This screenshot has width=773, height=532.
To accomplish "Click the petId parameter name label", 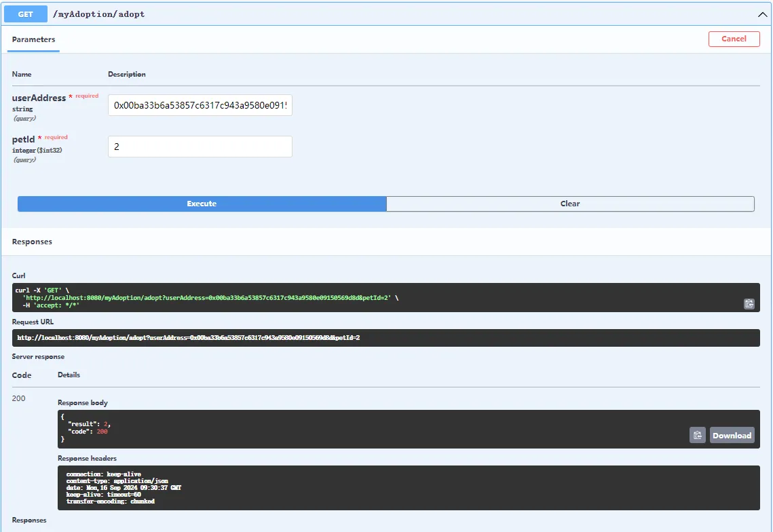I will [24, 140].
